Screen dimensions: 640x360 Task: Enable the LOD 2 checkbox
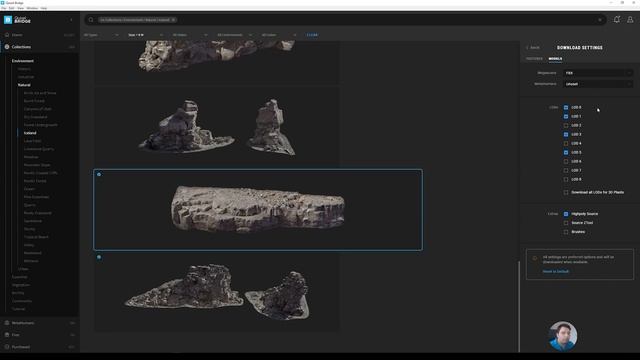point(566,125)
